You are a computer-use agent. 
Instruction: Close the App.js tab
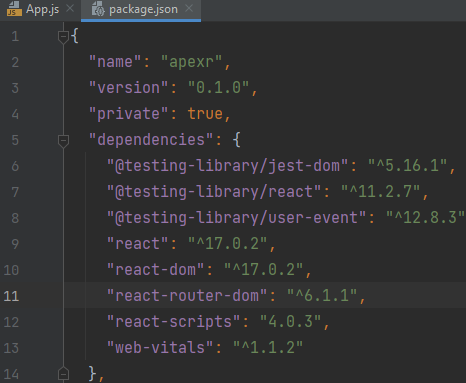pyautogui.click(x=70, y=9)
